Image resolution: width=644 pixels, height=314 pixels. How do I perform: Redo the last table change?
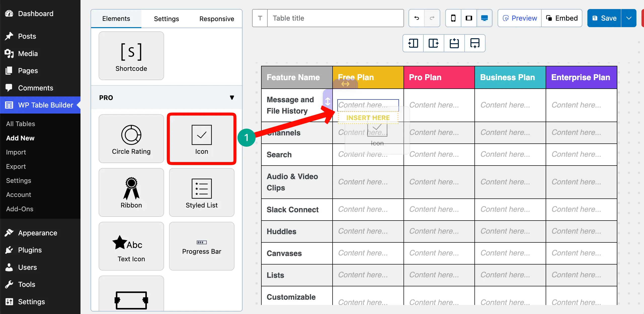point(432,18)
